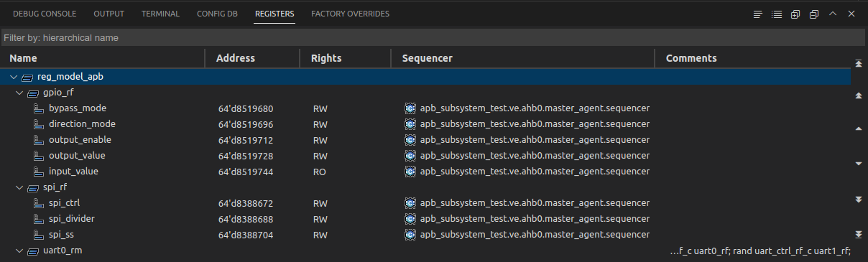
Task: Click the sequencer path text in spi_ss row
Action: (x=535, y=235)
